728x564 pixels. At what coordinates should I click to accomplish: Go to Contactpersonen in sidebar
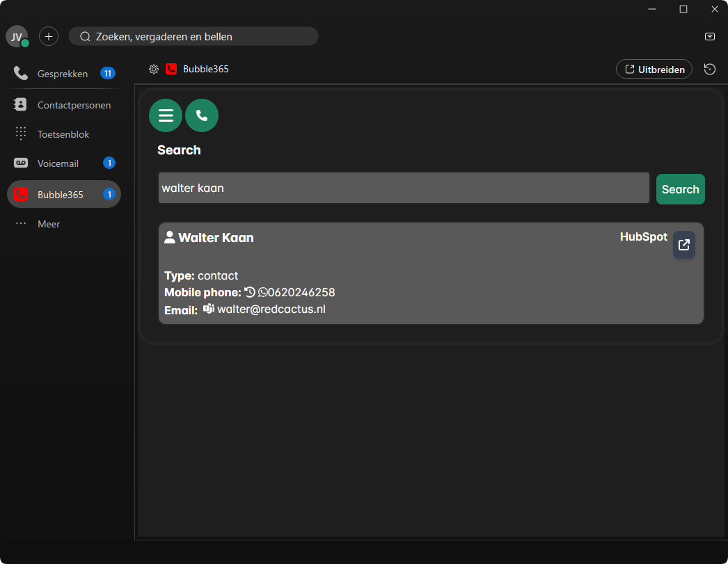[73, 105]
